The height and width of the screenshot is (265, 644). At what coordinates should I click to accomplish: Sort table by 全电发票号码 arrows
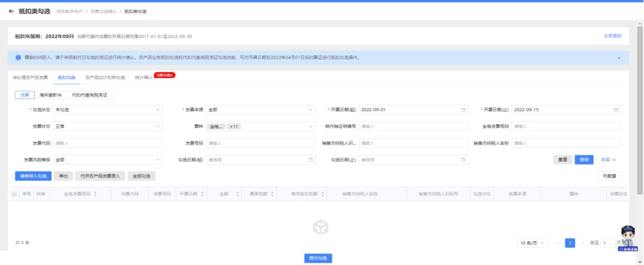(x=95, y=194)
